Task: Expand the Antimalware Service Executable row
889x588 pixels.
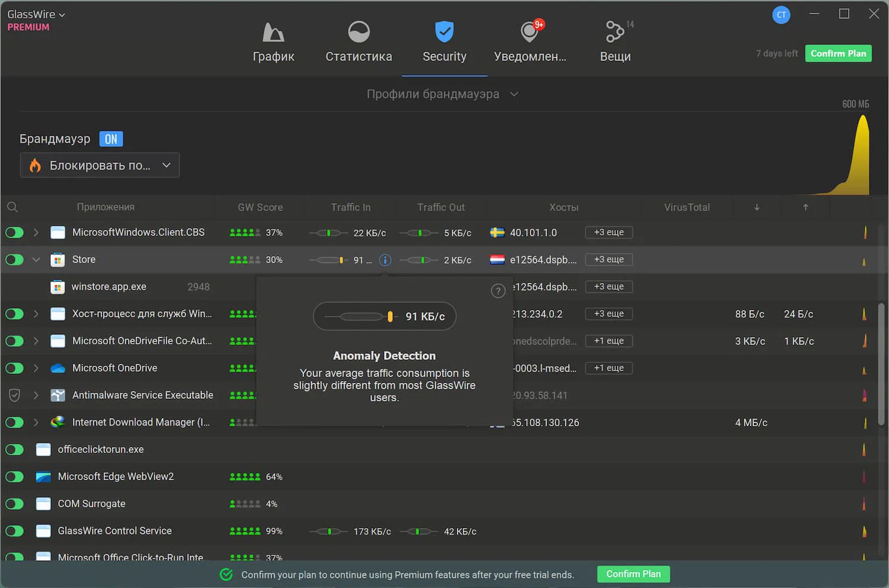Action: [x=36, y=395]
